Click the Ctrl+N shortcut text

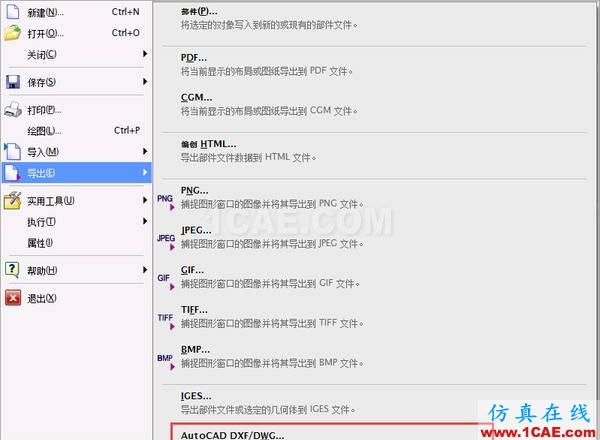pyautogui.click(x=126, y=12)
